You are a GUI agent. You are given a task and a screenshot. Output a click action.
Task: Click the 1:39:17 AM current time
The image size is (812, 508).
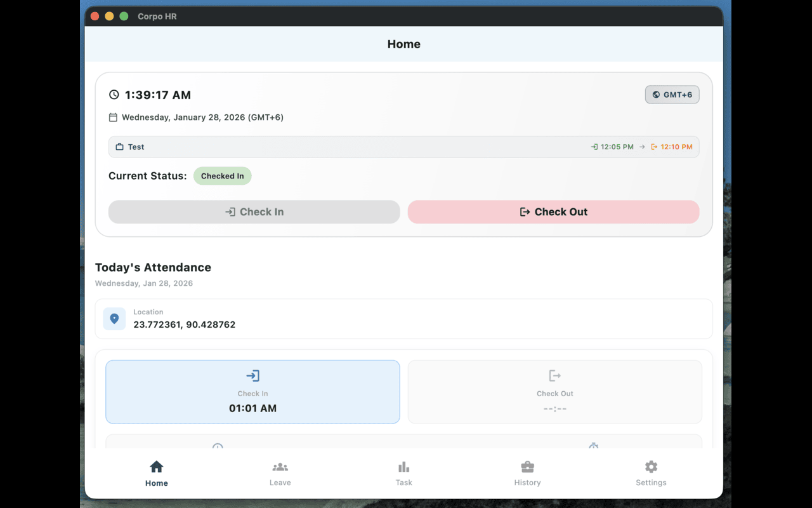click(x=157, y=95)
